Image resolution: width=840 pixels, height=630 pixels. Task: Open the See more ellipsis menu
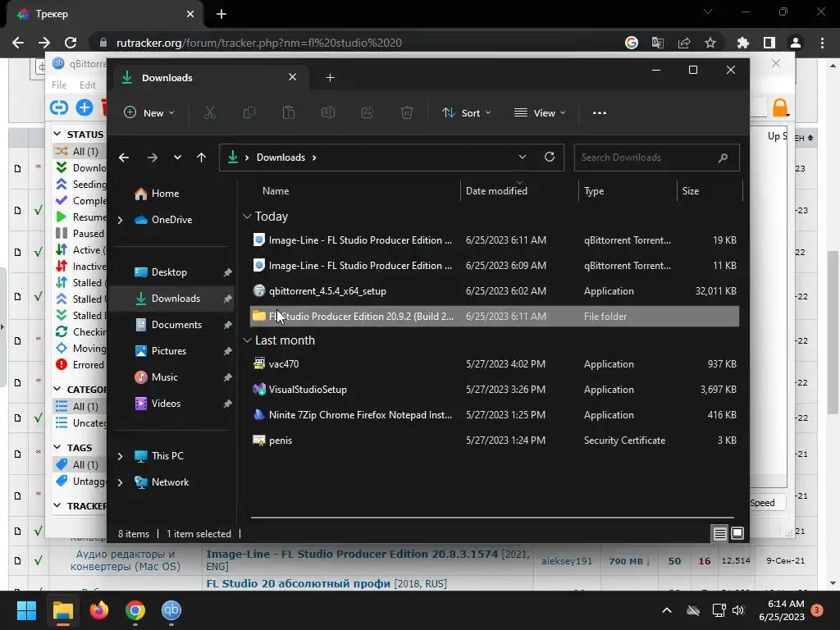pos(600,113)
